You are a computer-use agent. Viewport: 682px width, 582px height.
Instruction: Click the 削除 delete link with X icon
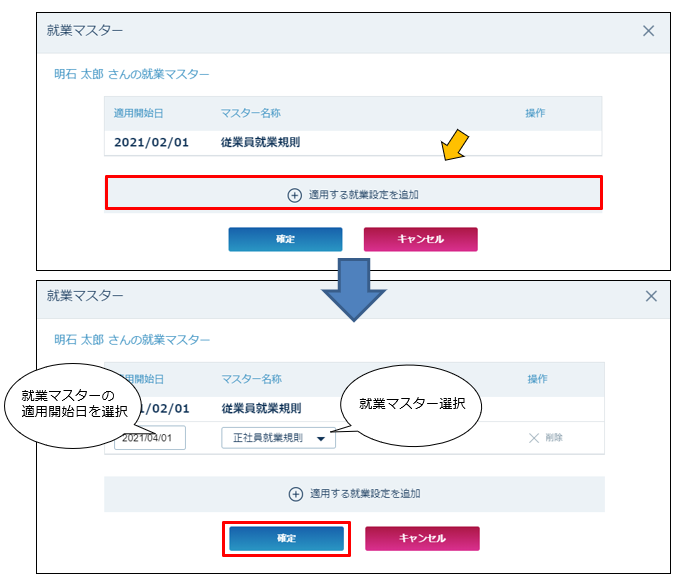[545, 438]
